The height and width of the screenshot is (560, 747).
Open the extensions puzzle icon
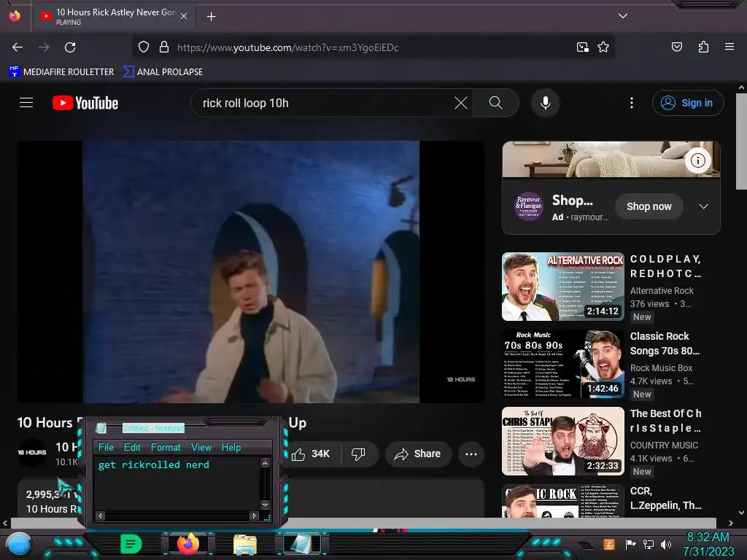pos(703,47)
